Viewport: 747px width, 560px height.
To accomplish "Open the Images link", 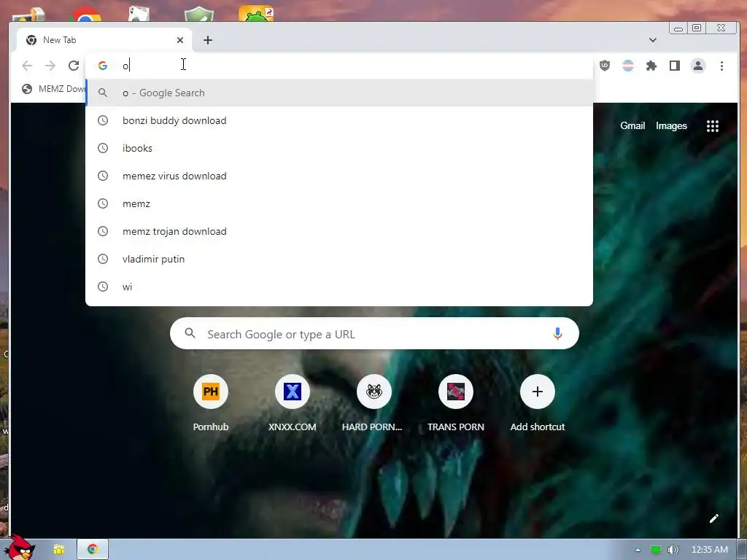I will (671, 125).
